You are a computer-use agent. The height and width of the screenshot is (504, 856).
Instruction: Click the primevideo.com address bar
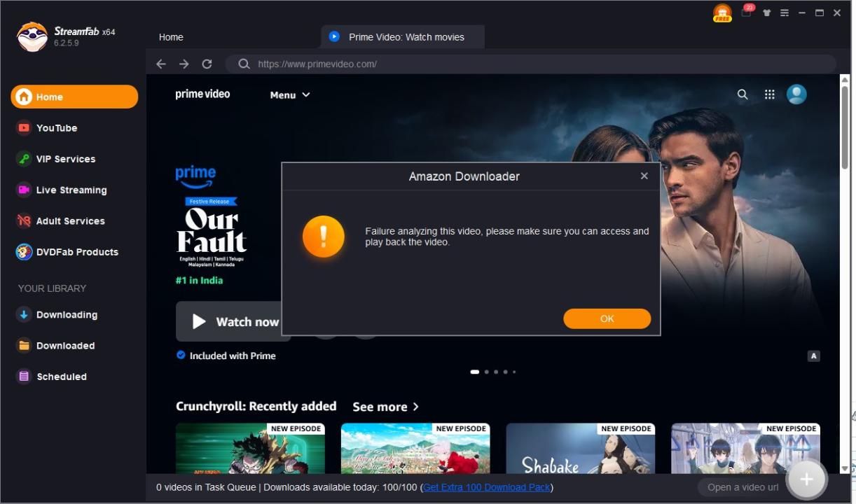(530, 64)
